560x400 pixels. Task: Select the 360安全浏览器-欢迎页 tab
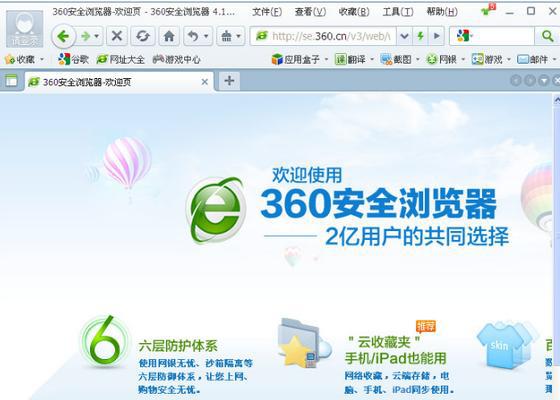pos(120,82)
